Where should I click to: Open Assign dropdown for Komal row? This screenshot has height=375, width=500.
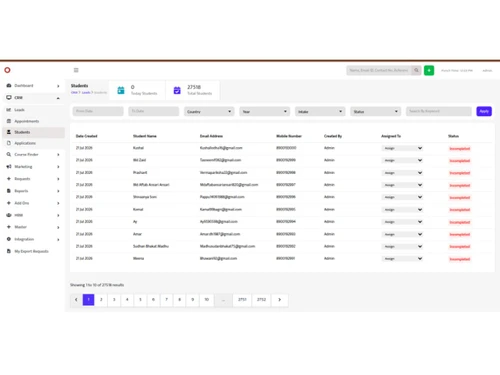pos(402,210)
